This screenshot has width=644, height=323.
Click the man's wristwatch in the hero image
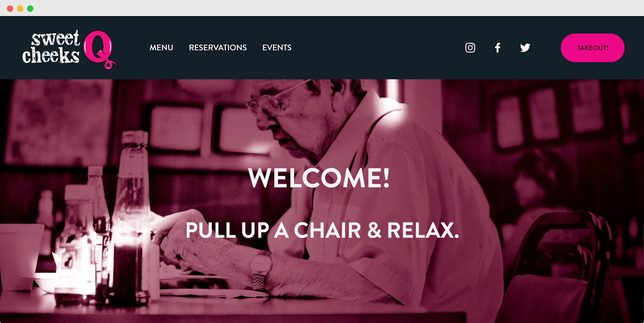(x=260, y=269)
